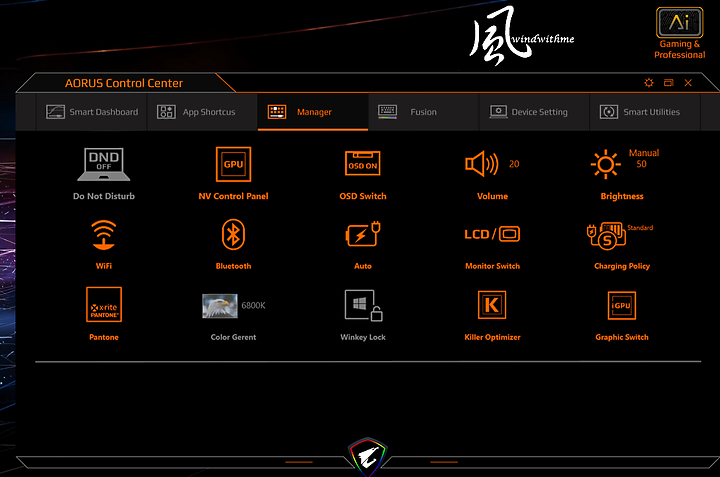Image resolution: width=720 pixels, height=477 pixels.
Task: Click the Graphic Switch label
Action: [x=622, y=337]
